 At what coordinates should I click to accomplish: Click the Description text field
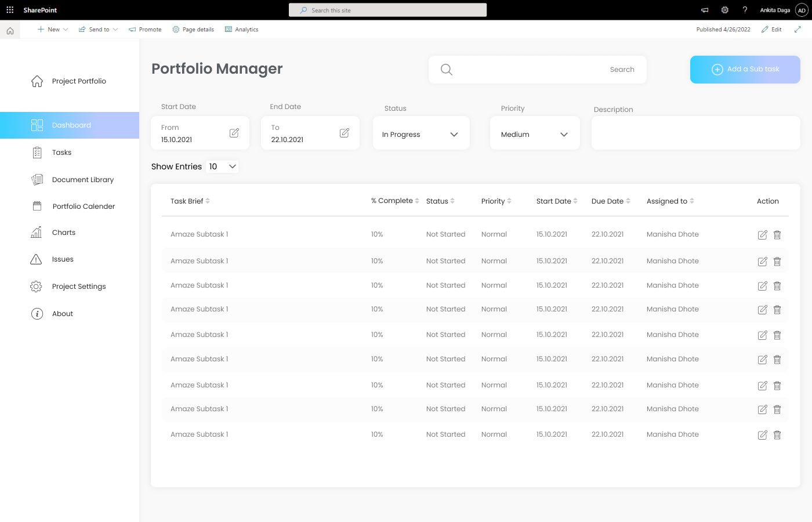point(695,133)
